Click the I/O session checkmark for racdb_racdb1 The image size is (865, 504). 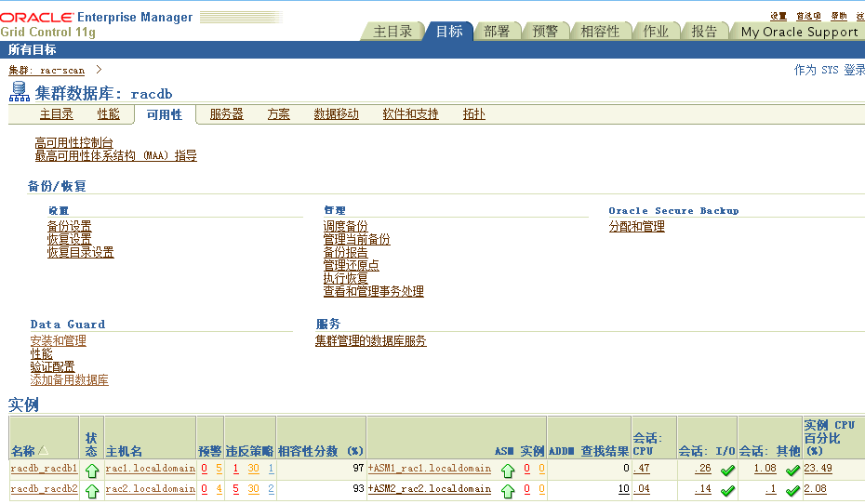pyautogui.click(x=727, y=470)
